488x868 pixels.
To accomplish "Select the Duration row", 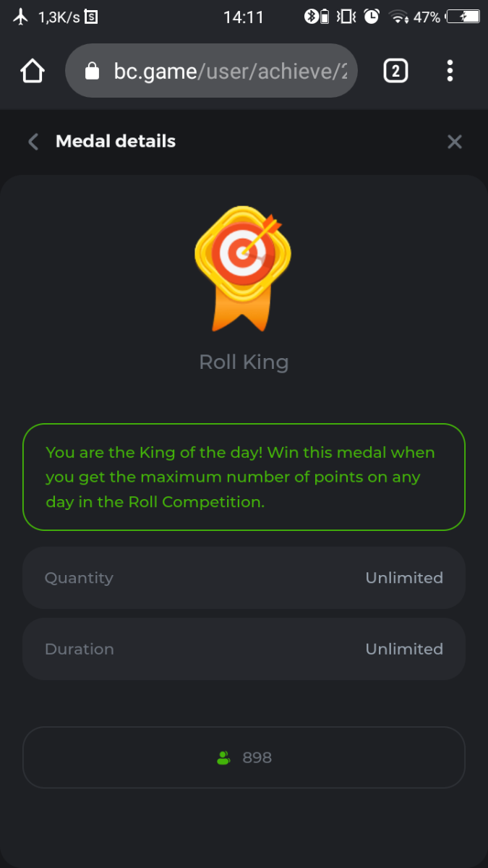I will [x=244, y=649].
